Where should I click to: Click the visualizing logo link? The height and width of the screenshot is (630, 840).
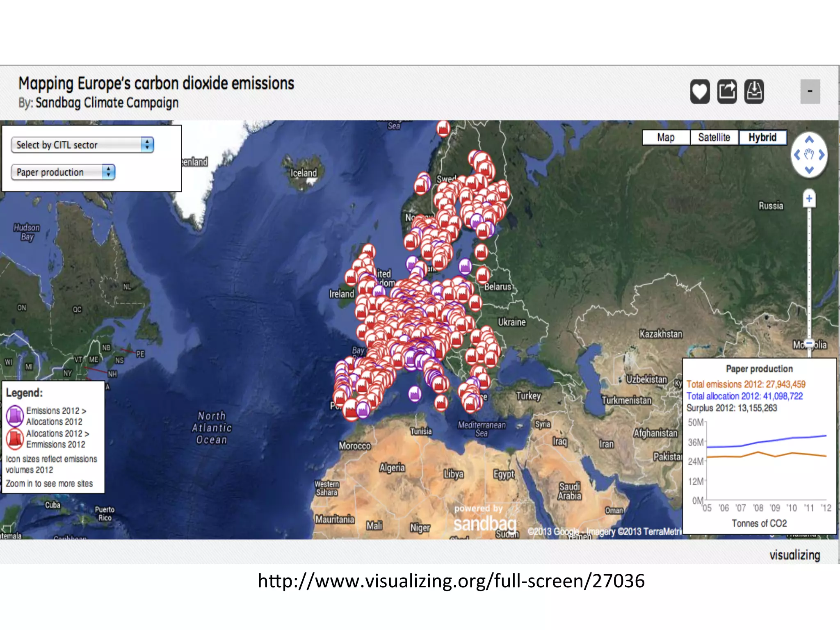click(794, 555)
